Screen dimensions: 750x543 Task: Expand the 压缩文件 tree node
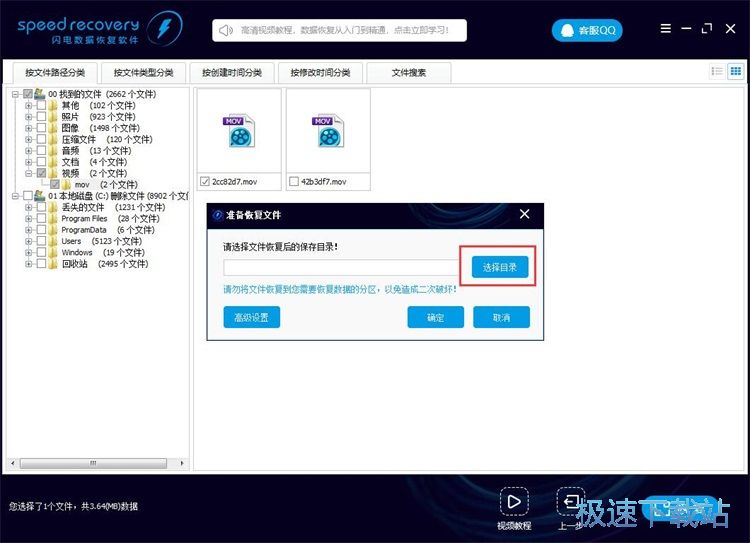pos(29,139)
